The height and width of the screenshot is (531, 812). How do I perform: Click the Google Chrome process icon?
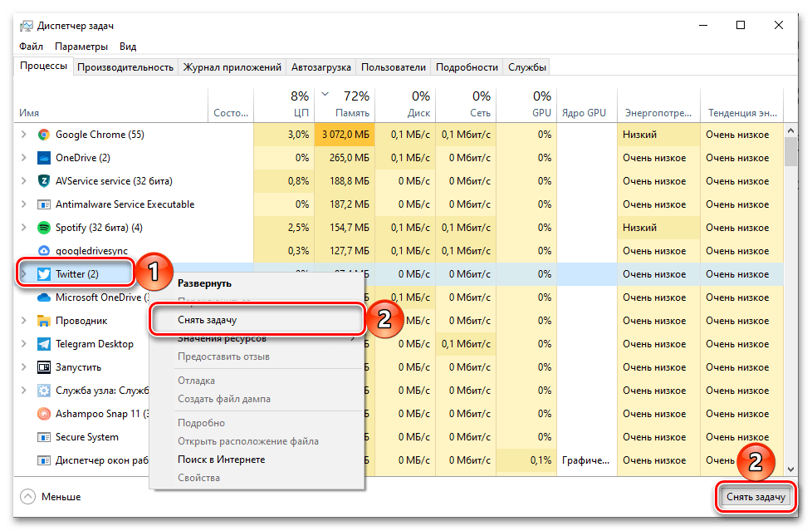point(44,135)
